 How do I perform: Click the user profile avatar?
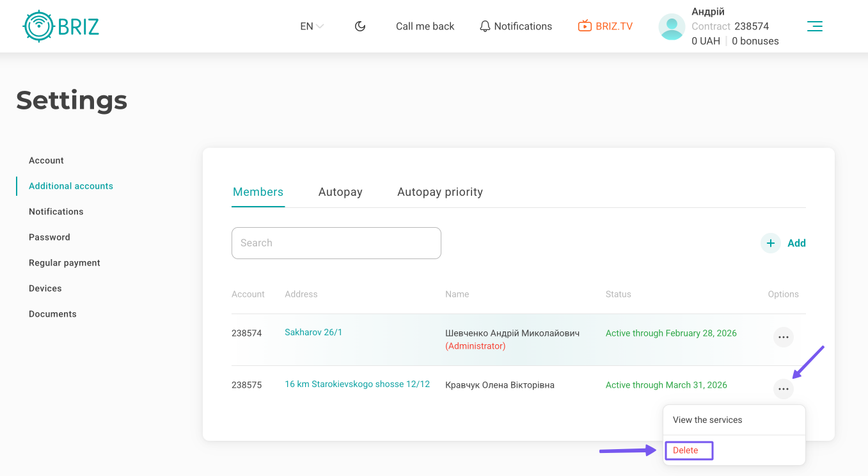pos(672,27)
